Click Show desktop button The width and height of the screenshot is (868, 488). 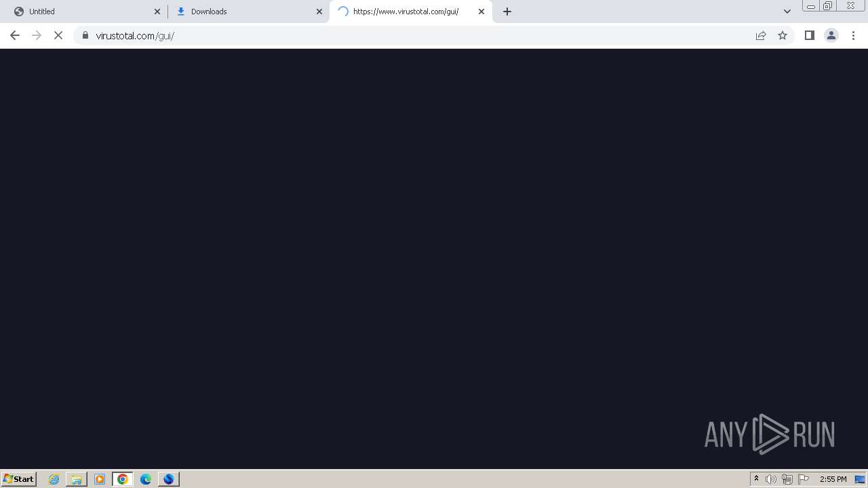[x=860, y=479]
